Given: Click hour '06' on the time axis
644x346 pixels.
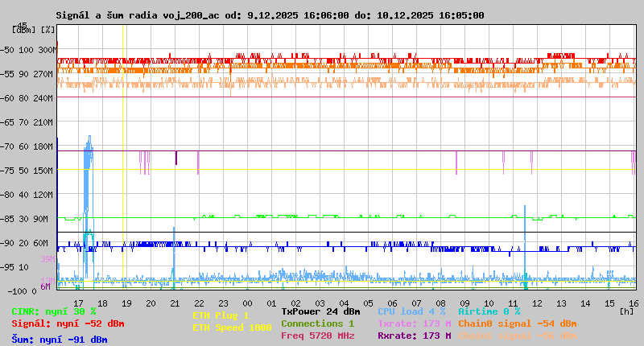Looking at the screenshot, I should pos(392,303).
